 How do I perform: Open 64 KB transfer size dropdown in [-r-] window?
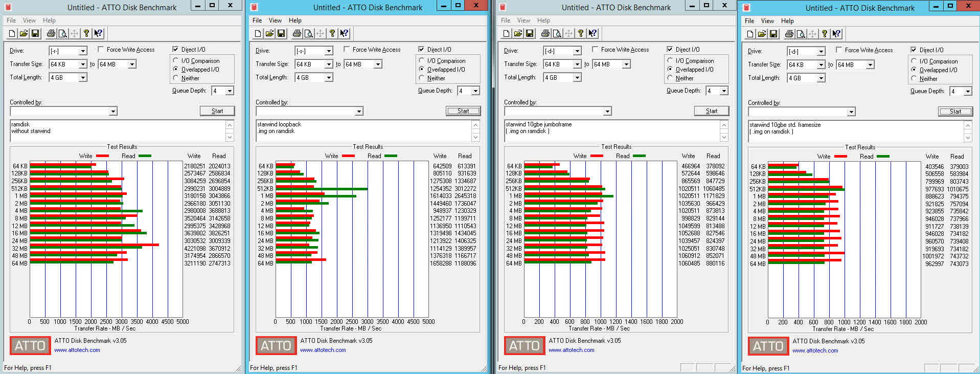coord(83,64)
